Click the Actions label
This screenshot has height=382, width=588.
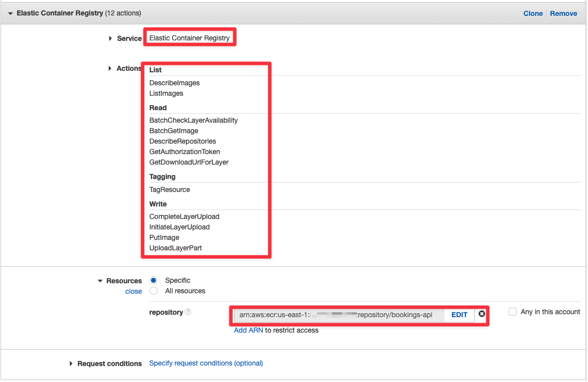pyautogui.click(x=129, y=68)
